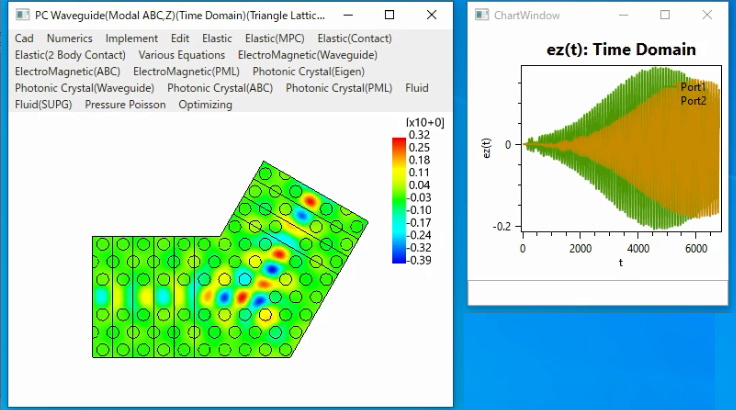Open the Various Equations menu
Viewport: 736px width, 410px height.
click(x=182, y=55)
